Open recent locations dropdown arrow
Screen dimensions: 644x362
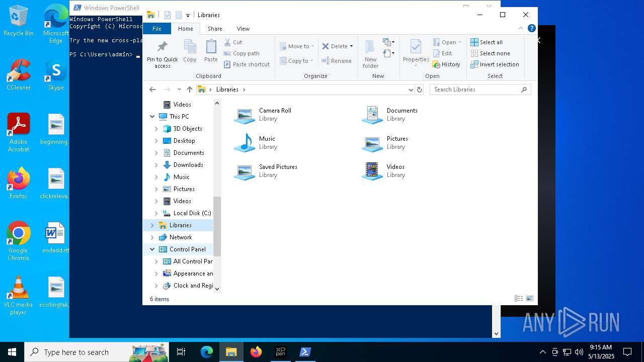coord(179,89)
